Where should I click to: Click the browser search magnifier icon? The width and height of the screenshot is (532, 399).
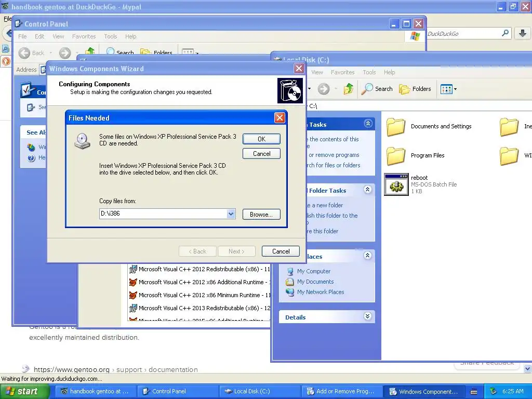(505, 33)
